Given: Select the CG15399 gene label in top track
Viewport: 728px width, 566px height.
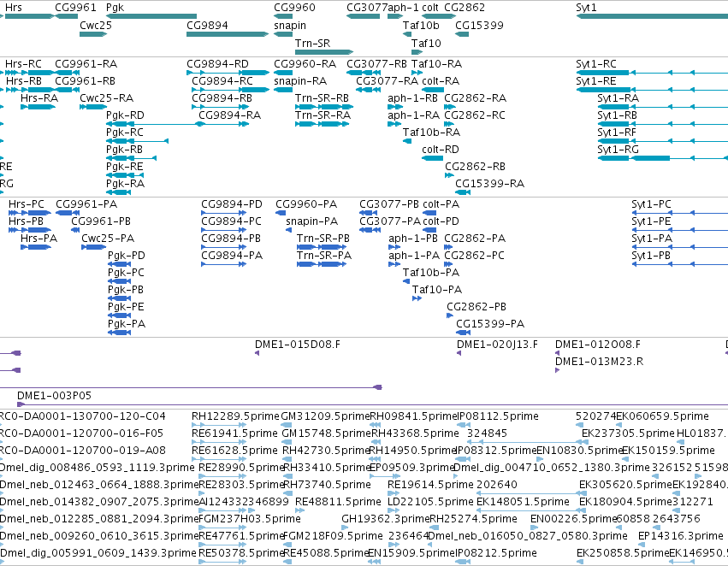Looking at the screenshot, I should [x=479, y=26].
